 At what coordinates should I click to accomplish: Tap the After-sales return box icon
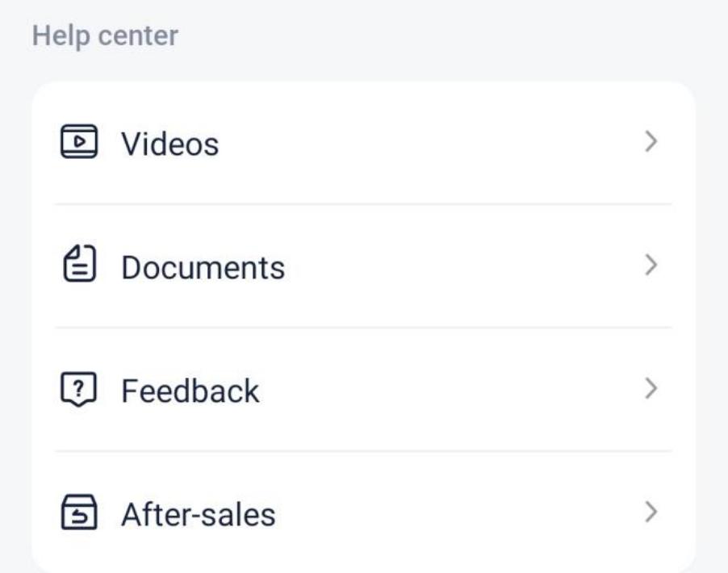(x=79, y=512)
